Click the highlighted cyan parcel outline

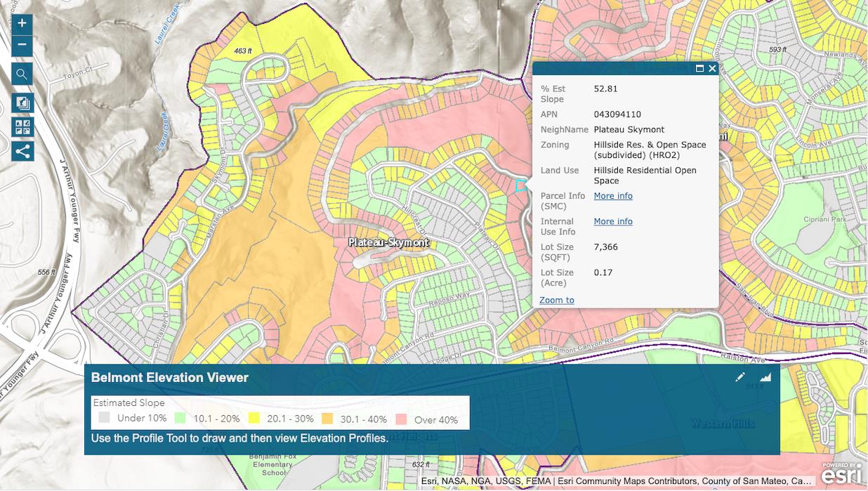[x=520, y=185]
